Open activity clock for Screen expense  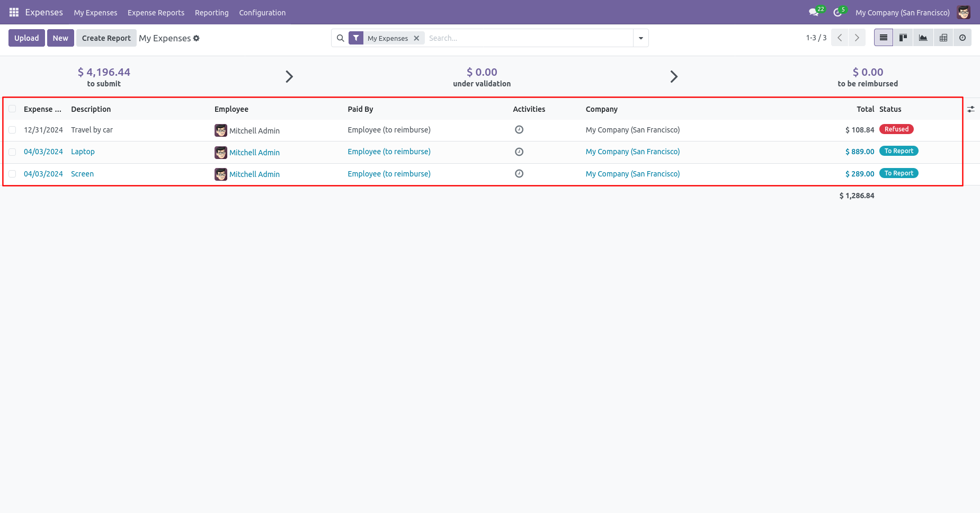(x=519, y=173)
